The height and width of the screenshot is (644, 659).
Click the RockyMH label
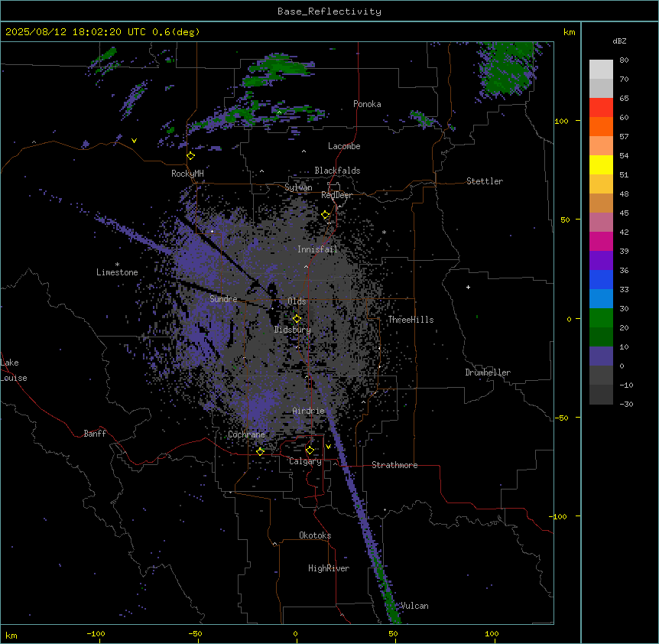click(x=187, y=174)
